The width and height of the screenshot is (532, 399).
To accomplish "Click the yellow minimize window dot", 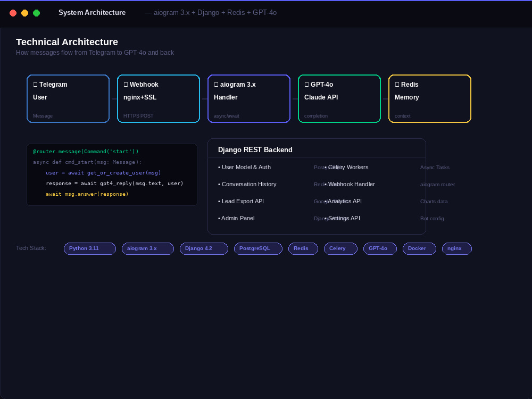I will (x=25, y=13).
